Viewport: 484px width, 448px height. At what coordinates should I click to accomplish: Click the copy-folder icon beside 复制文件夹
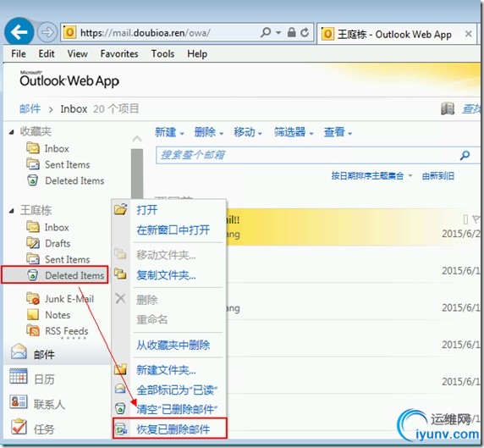(x=120, y=274)
